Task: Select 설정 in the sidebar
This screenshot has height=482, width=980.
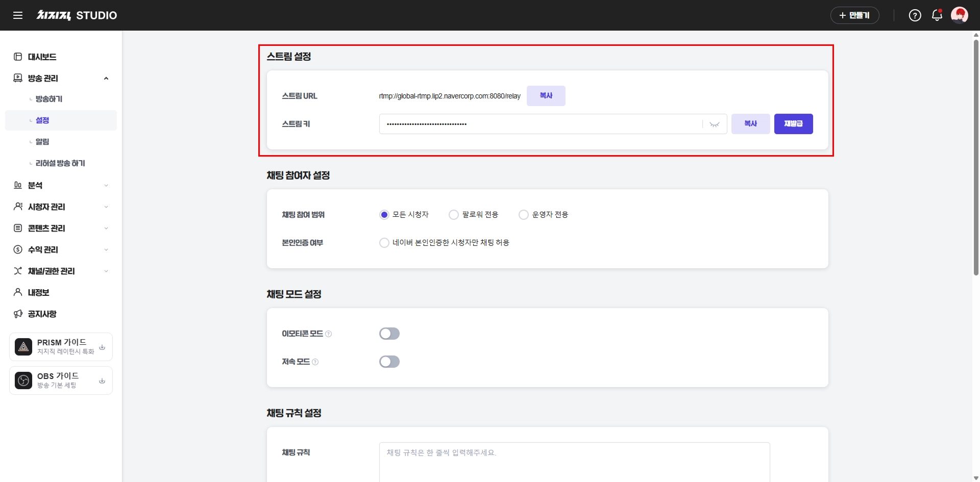Action: click(61, 120)
